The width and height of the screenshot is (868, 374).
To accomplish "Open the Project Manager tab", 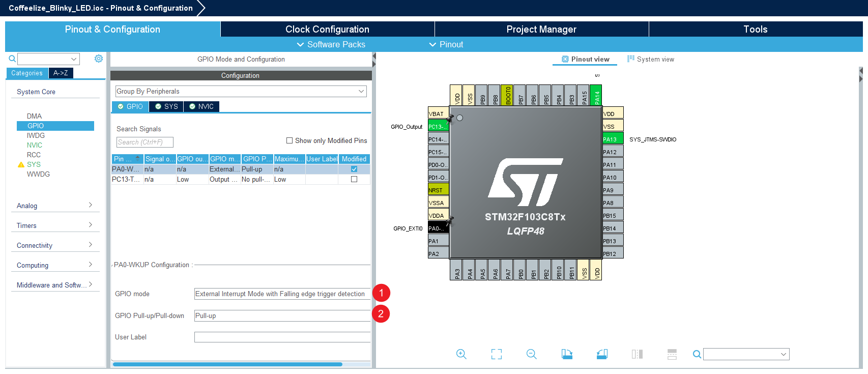I will [x=541, y=30].
